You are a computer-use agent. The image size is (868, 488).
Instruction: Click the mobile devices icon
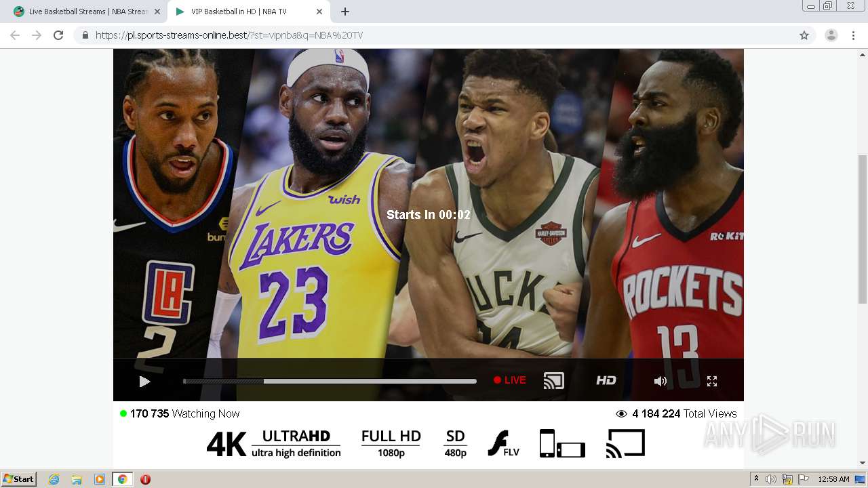562,444
